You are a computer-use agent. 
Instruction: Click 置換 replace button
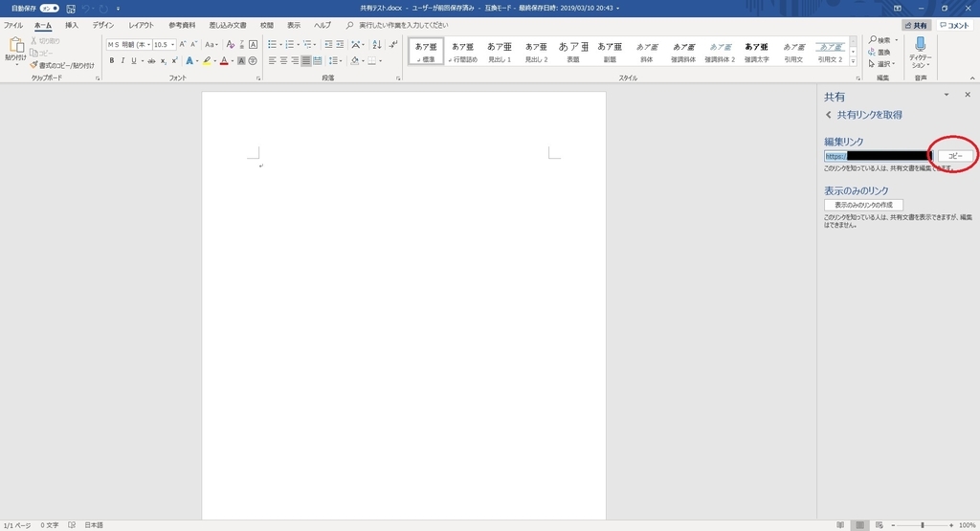[x=880, y=52]
